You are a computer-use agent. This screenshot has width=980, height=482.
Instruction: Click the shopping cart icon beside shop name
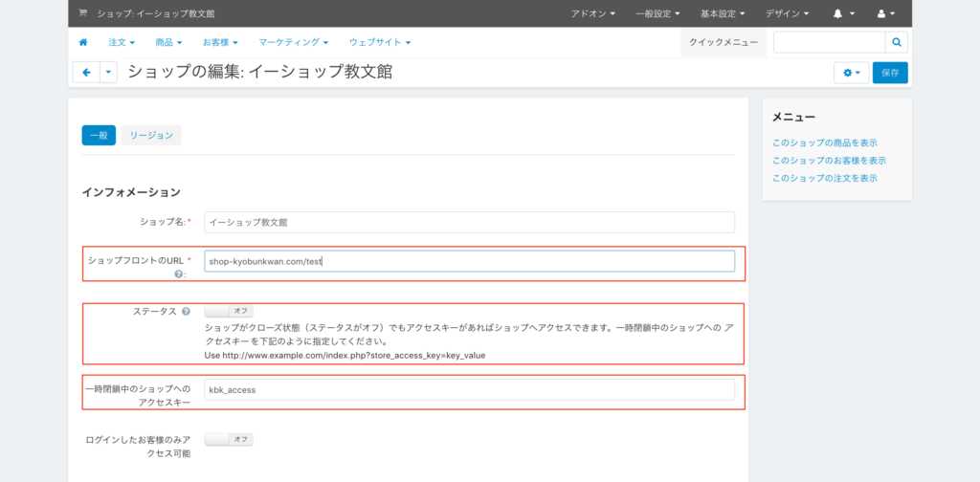tap(83, 14)
